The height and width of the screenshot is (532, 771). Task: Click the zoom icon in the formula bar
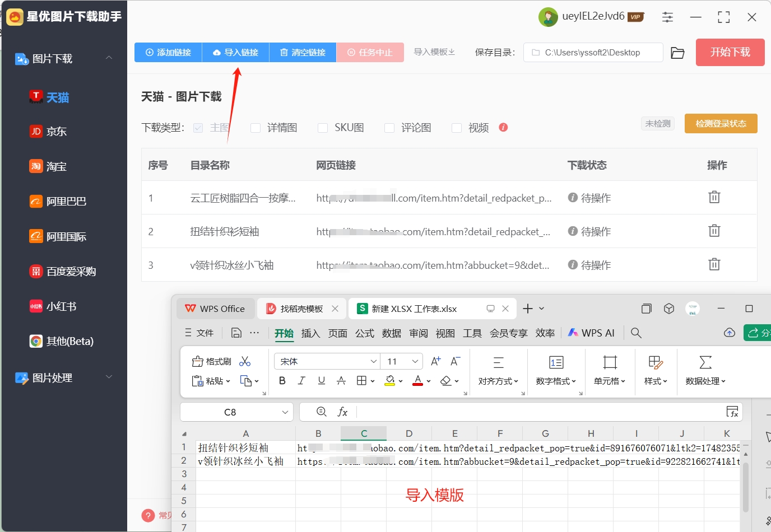pyautogui.click(x=322, y=412)
